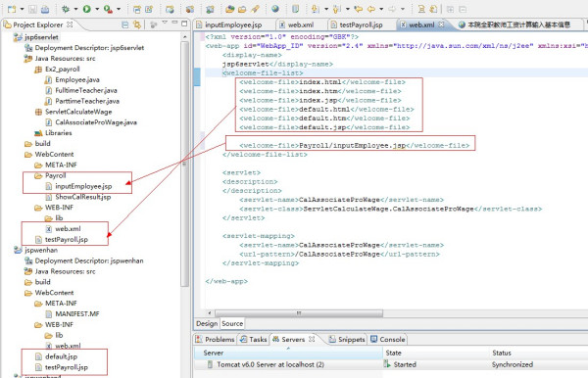Click the Print toolbar icon
This screenshot has height=378, width=588.
tap(45, 9)
